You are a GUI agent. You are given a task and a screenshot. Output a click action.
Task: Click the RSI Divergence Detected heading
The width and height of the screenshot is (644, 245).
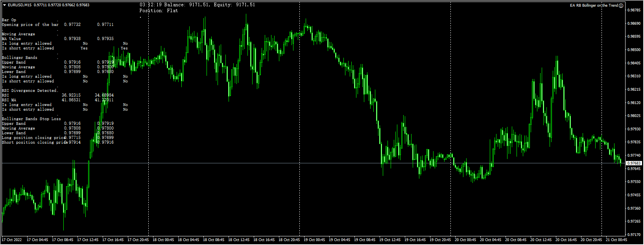30,91
